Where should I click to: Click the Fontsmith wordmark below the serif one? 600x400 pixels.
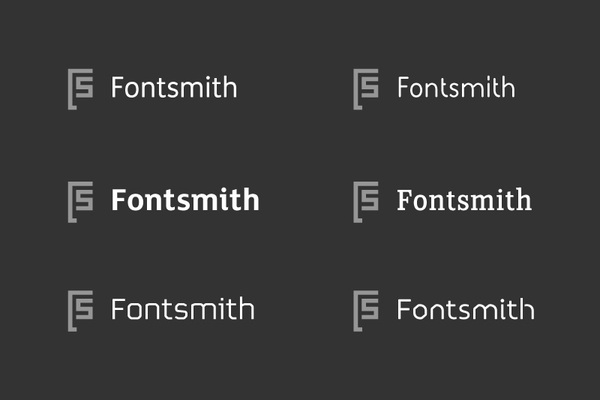pyautogui.click(x=465, y=309)
